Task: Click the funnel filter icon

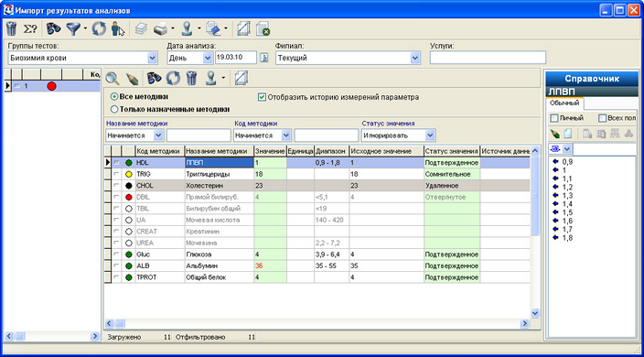Action: click(x=73, y=28)
